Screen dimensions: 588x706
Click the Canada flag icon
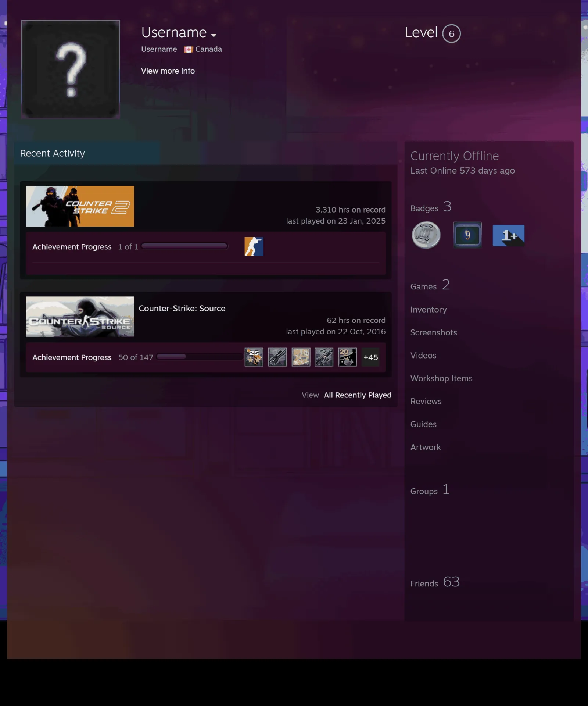(189, 50)
